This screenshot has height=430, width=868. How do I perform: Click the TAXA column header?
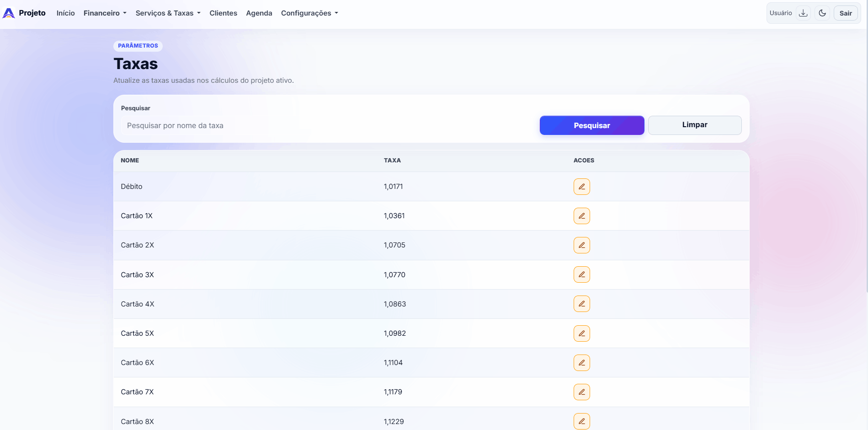(x=392, y=161)
